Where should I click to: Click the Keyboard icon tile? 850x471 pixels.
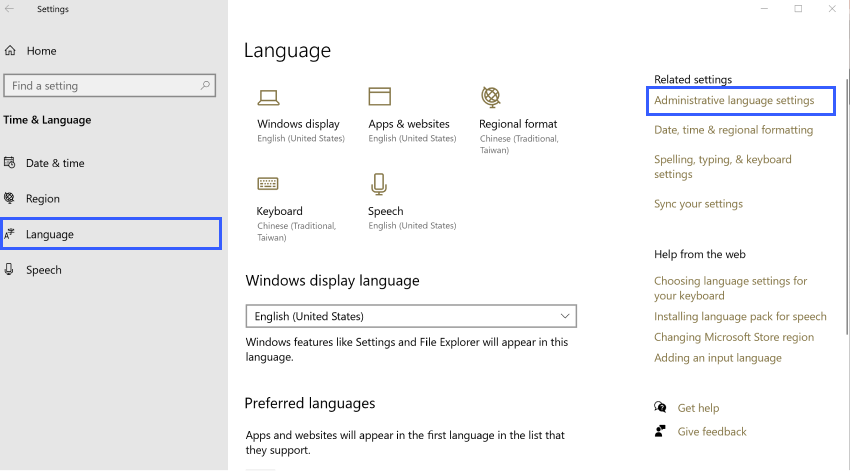pos(268,184)
